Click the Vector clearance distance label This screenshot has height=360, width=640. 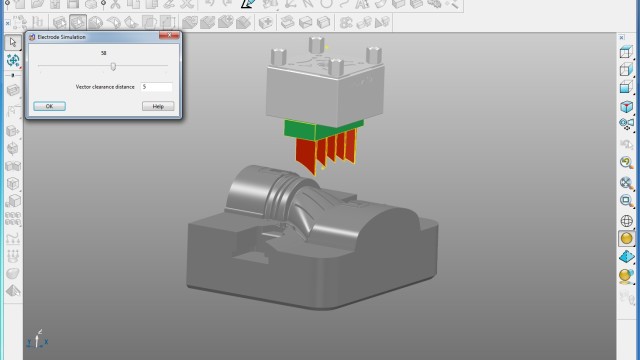click(105, 87)
